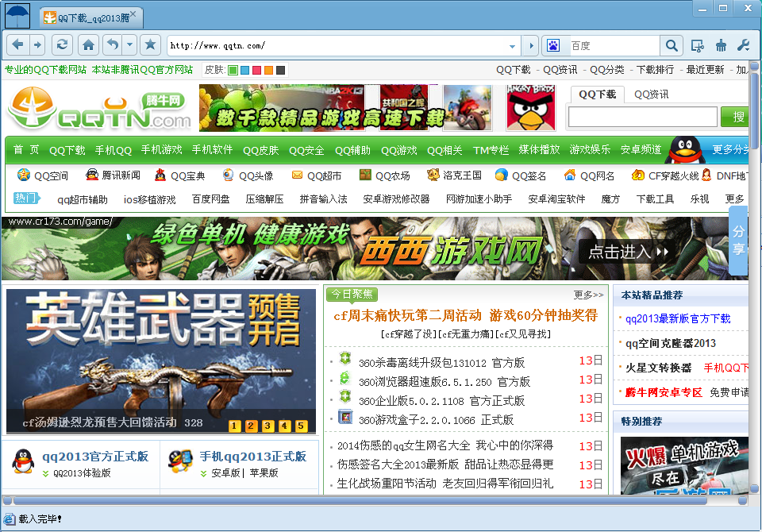Reload the page with the refresh icon
Viewport: 762px width, 532px height.
(x=62, y=45)
